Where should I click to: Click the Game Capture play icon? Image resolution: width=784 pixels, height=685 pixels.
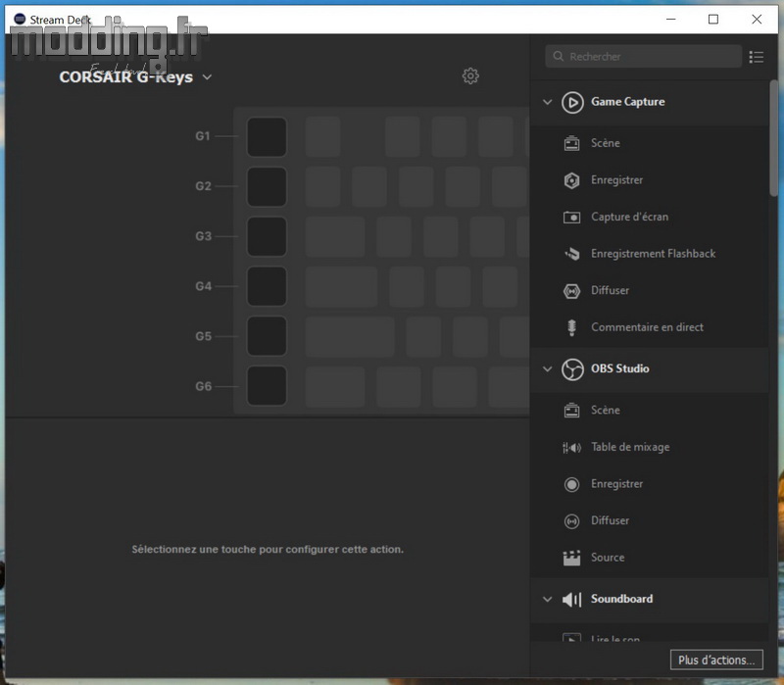572,103
